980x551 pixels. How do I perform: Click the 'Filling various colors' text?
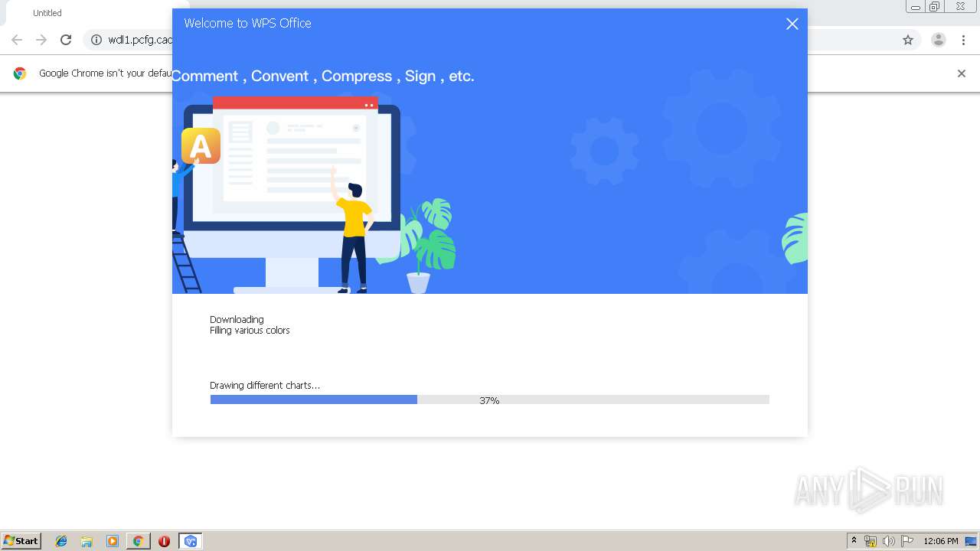click(x=250, y=331)
